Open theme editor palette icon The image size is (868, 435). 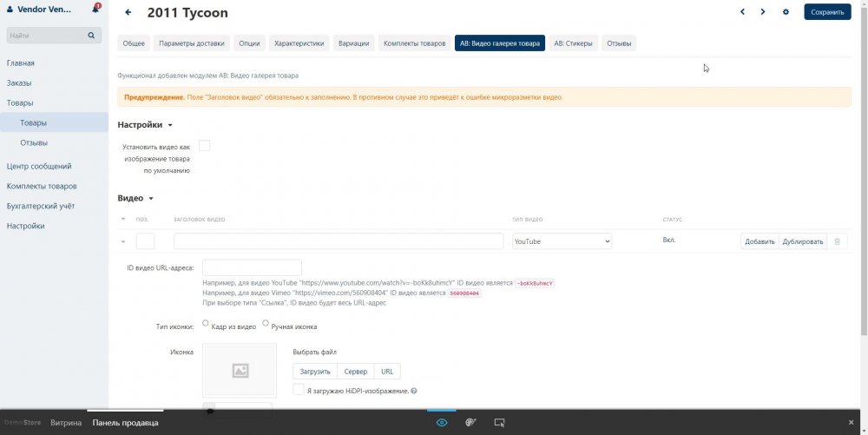tap(470, 423)
